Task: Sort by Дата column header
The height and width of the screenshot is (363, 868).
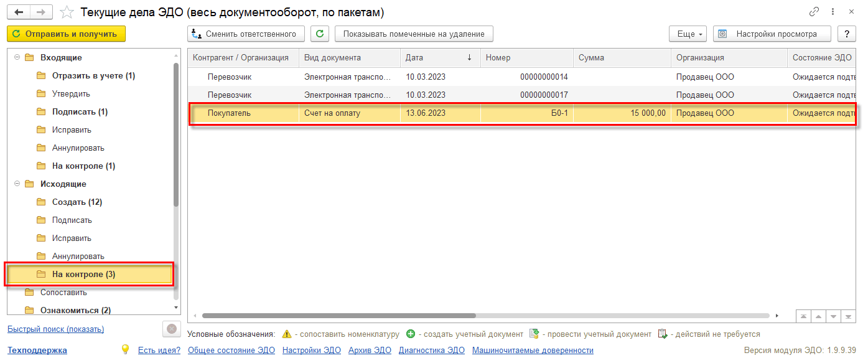Action: [441, 58]
